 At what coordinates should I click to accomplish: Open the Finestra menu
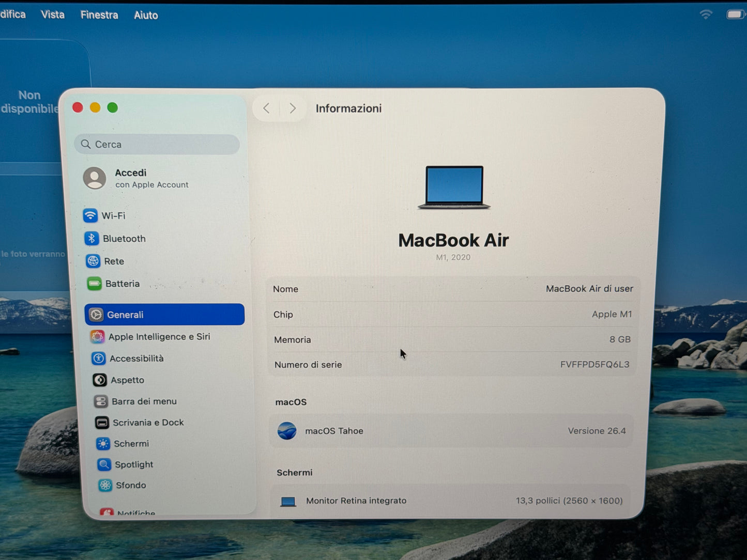[x=99, y=15]
